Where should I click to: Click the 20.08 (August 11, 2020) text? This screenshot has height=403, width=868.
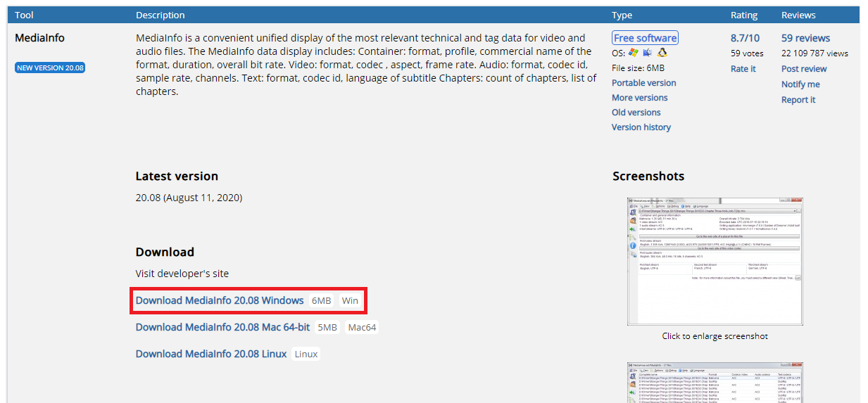coord(189,198)
